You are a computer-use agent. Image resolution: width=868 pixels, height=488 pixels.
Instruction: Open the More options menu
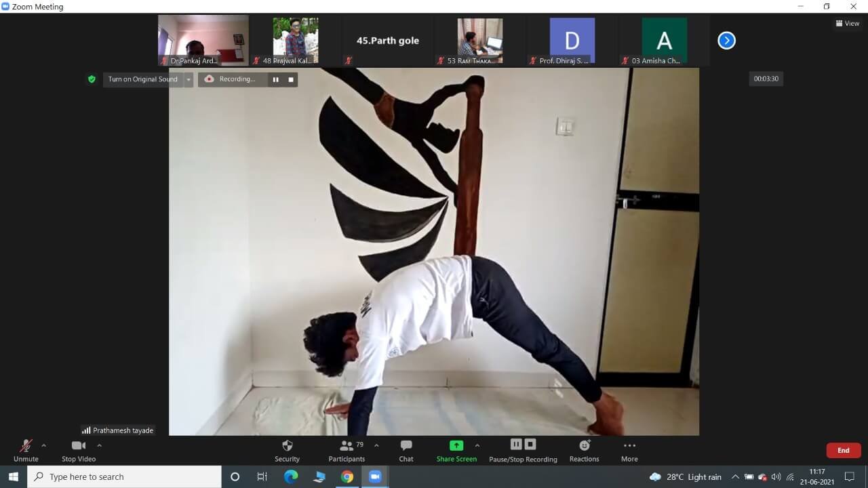click(x=629, y=451)
